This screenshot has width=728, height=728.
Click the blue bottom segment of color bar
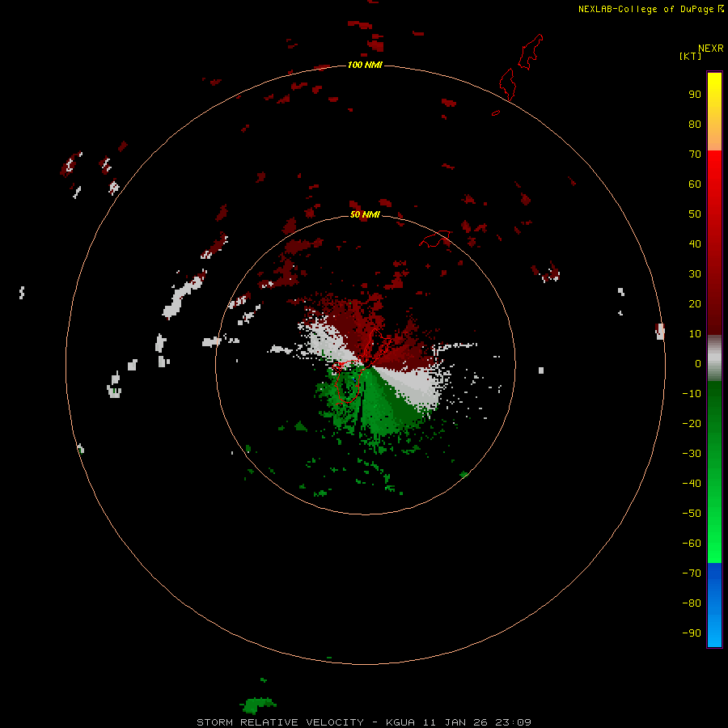[x=714, y=605]
